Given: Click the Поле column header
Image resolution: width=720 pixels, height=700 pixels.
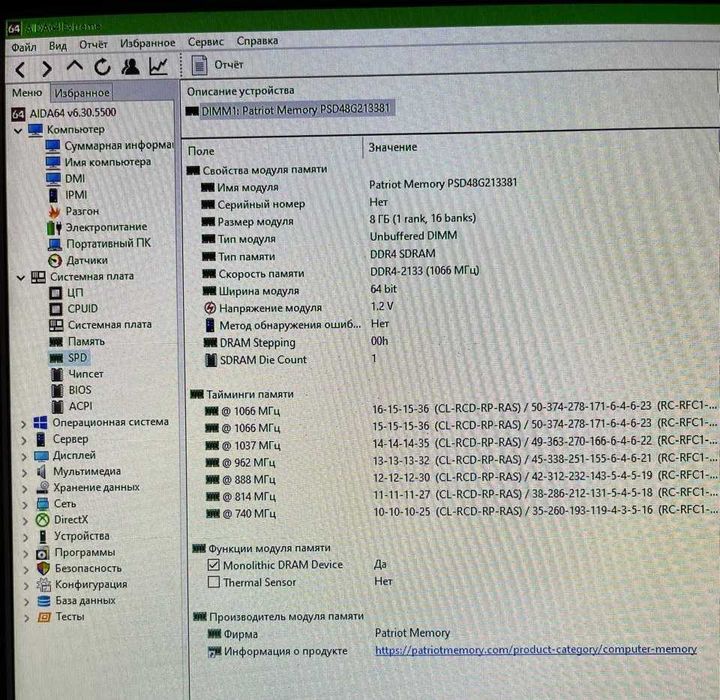Looking at the screenshot, I should click(x=201, y=151).
